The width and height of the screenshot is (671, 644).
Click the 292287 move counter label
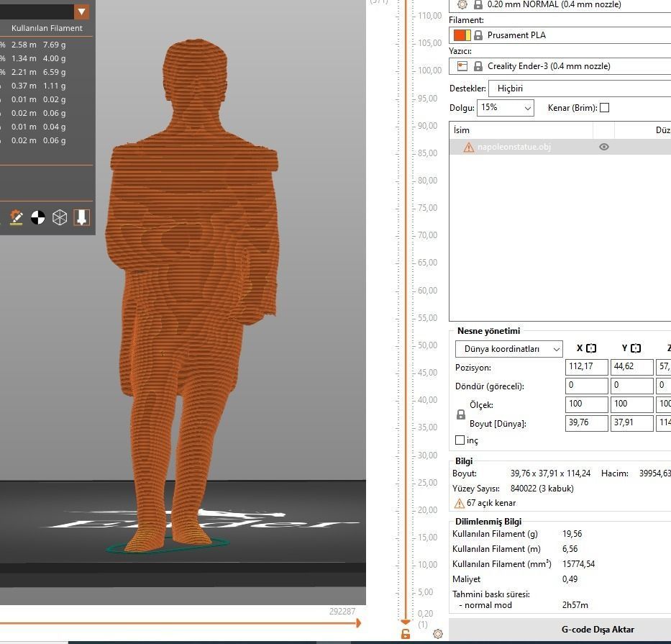point(342,612)
